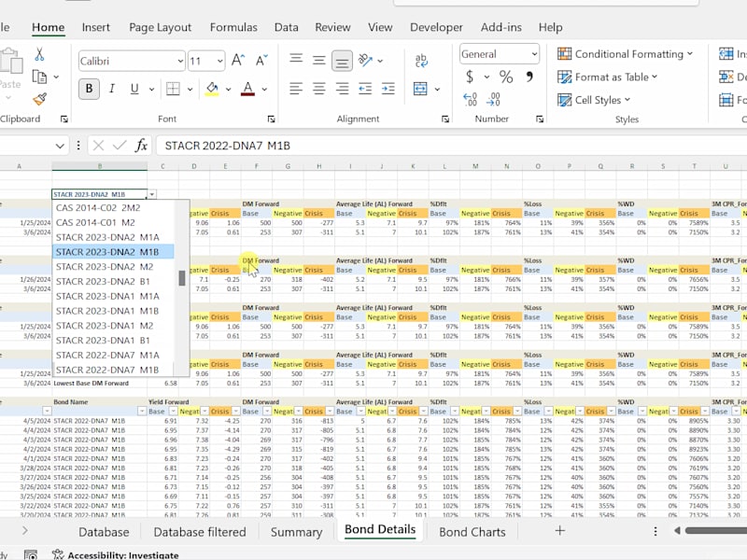Toggle bottom align button
747x560 pixels.
[x=342, y=61]
